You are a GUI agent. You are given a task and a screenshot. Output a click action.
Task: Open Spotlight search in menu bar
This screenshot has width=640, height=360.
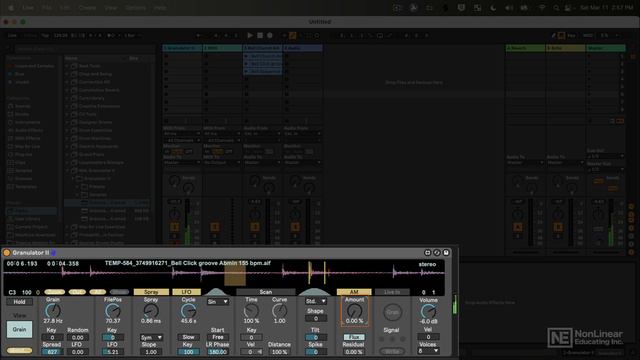click(x=556, y=8)
